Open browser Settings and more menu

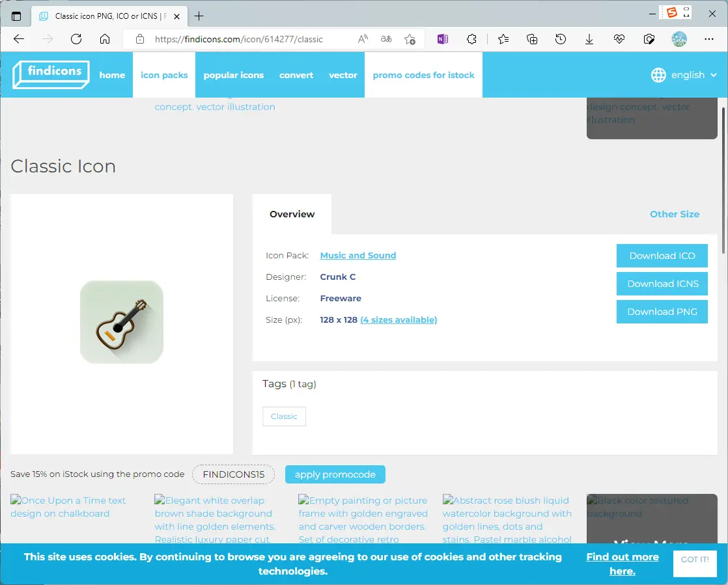coord(709,39)
